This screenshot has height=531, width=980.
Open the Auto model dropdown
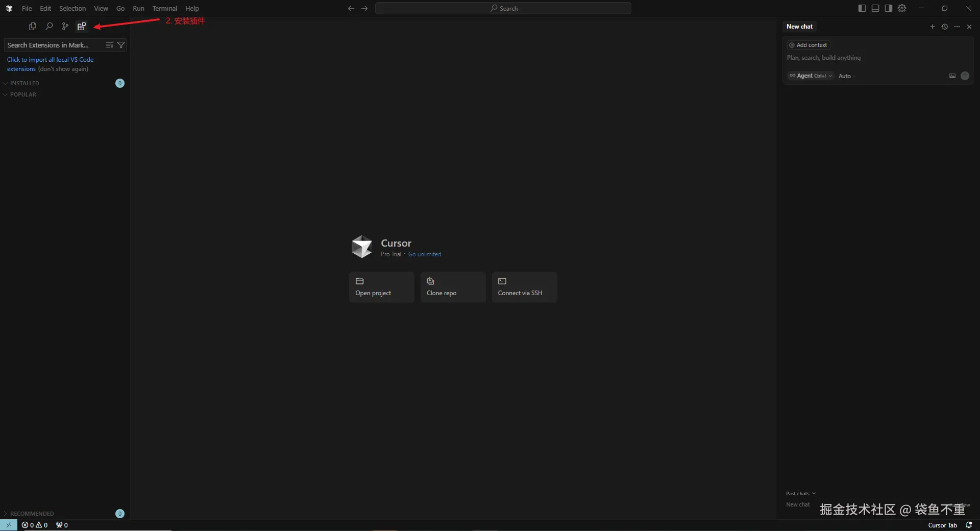847,76
